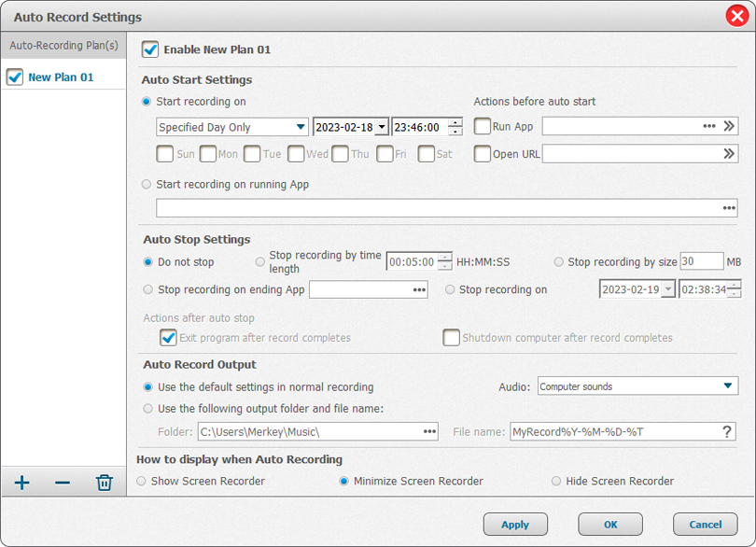Increase start time using spinner up arrow

pos(455,122)
